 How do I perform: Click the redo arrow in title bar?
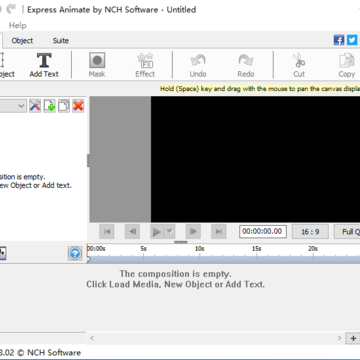coord(11,9)
